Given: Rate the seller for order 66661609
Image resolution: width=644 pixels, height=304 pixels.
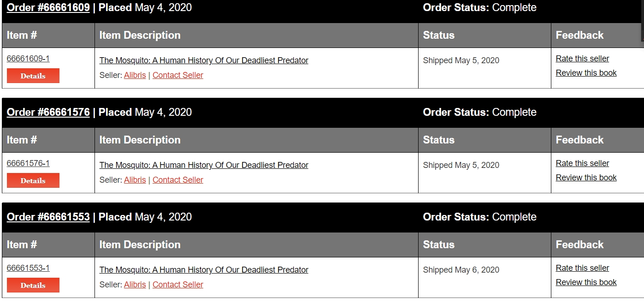Looking at the screenshot, I should coord(582,58).
